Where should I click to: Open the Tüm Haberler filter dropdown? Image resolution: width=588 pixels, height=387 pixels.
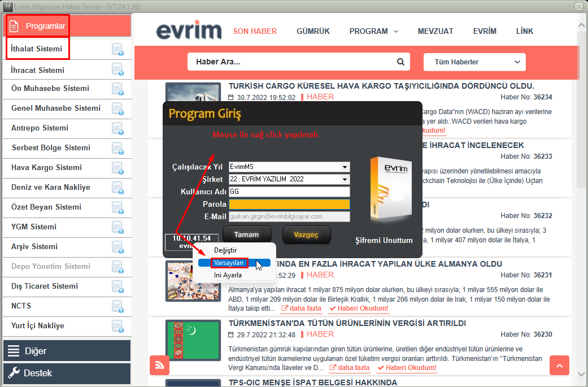point(474,62)
